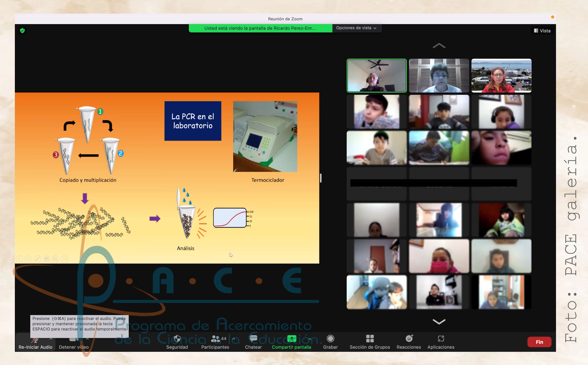Select the participant tile with wooden shutters behind
The height and width of the screenshot is (365, 588).
tap(439, 76)
